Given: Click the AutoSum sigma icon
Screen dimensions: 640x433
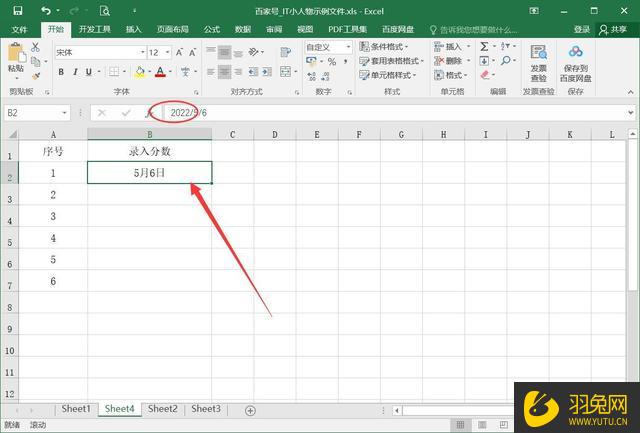Looking at the screenshot, I should pyautogui.click(x=484, y=47).
